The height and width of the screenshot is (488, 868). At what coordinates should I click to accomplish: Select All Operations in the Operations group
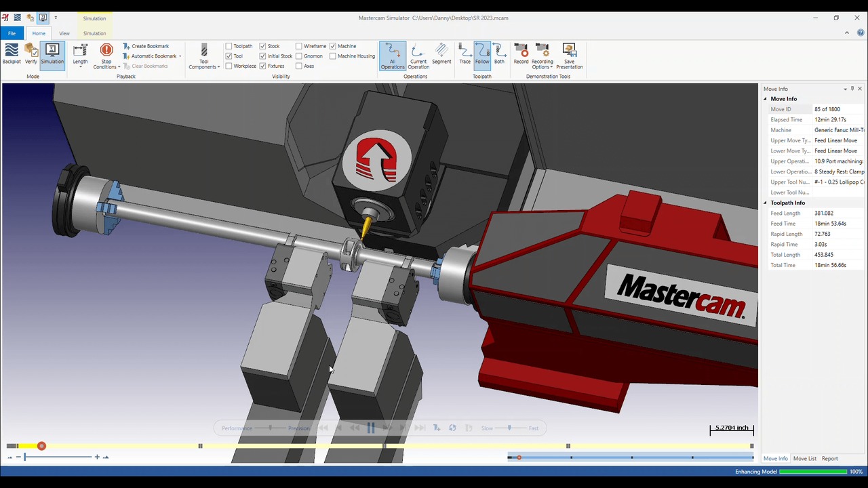pos(393,56)
